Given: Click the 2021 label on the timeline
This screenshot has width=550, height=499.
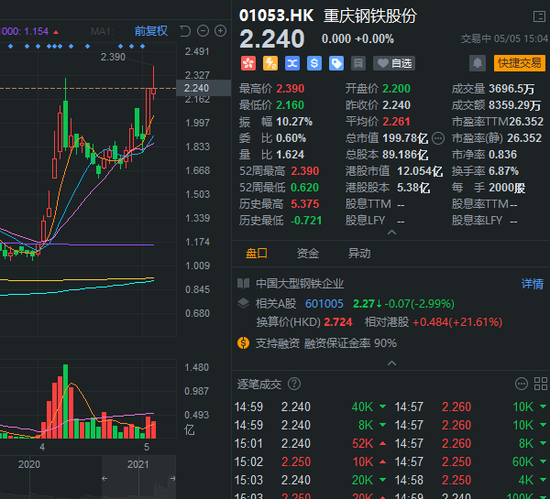Looking at the screenshot, I should 138,464.
